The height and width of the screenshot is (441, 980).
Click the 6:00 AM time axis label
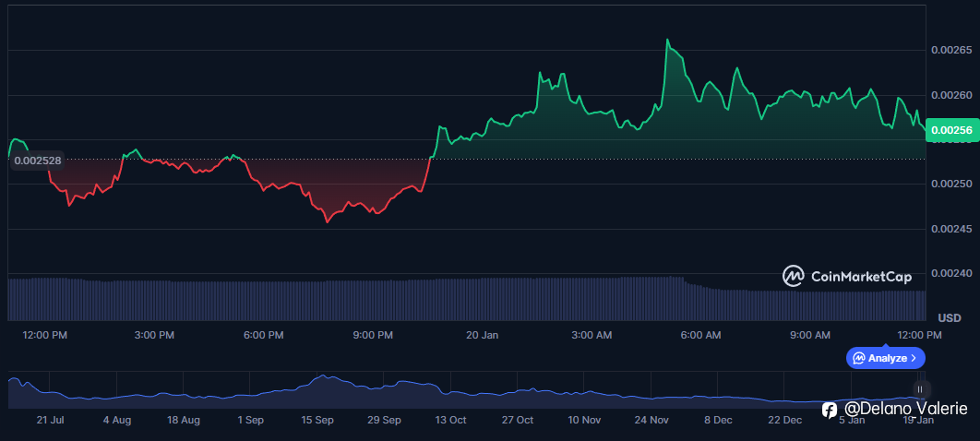coord(700,335)
